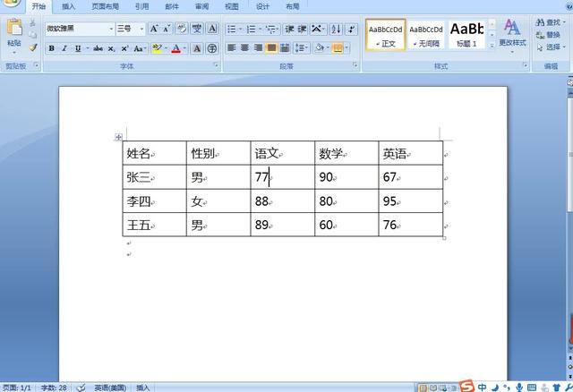Click the Sogou microphone voice input icon
573x392 pixels.
518,387
